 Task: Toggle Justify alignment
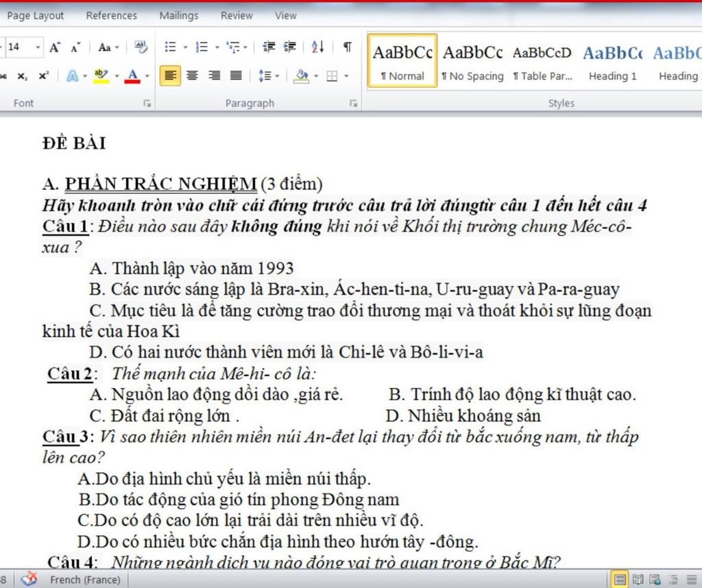(236, 75)
